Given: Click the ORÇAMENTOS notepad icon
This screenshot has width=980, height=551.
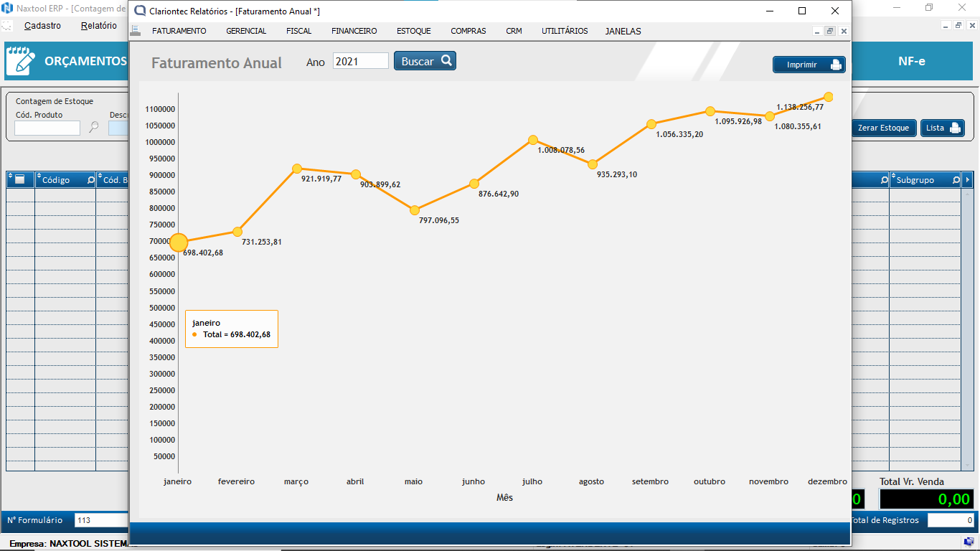Looking at the screenshot, I should [x=19, y=62].
